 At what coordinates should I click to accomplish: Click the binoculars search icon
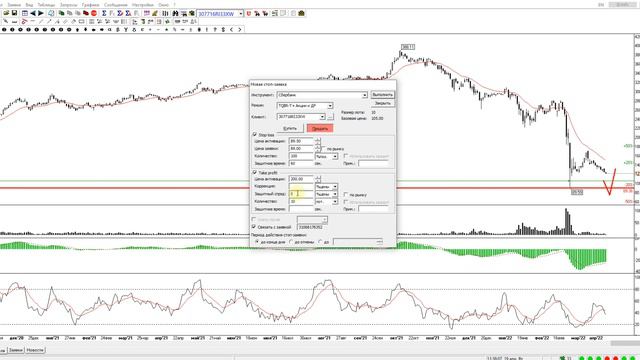pos(175,13)
